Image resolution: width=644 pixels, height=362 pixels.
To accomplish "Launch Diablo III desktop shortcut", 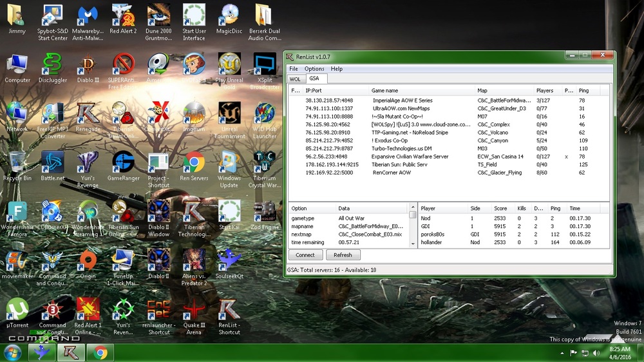I will point(88,69).
